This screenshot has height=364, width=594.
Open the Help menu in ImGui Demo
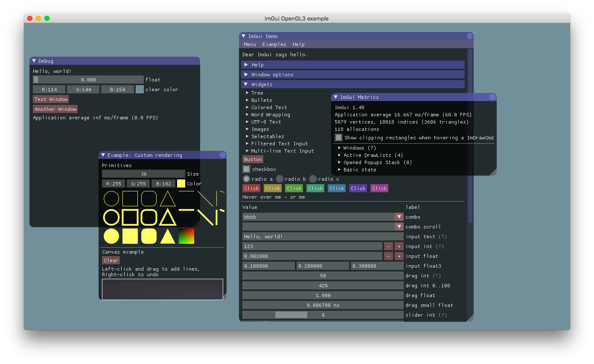click(298, 44)
